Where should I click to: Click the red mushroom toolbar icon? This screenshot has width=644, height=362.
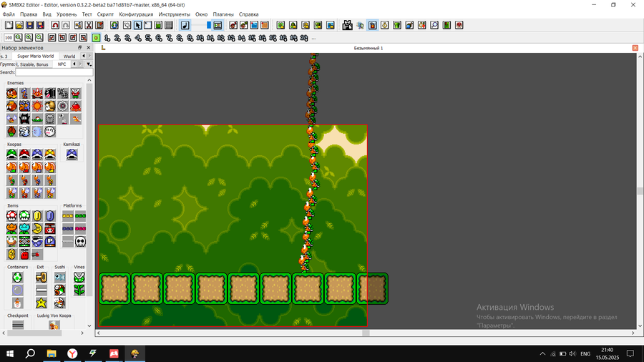pyautogui.click(x=459, y=26)
